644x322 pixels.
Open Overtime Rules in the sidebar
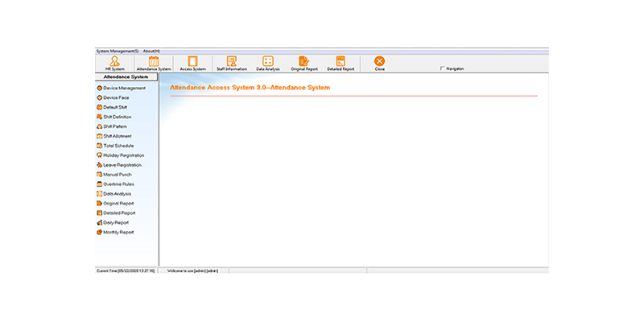click(115, 184)
